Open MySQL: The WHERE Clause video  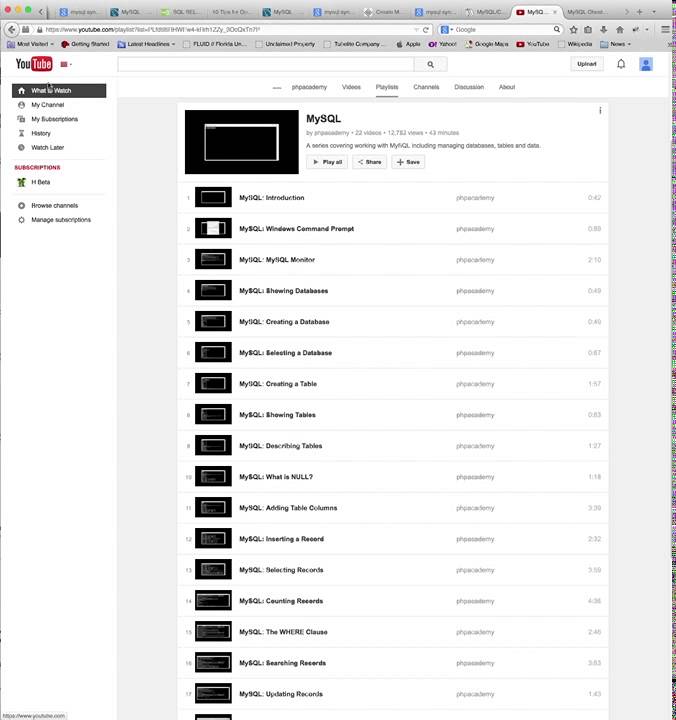click(x=283, y=632)
